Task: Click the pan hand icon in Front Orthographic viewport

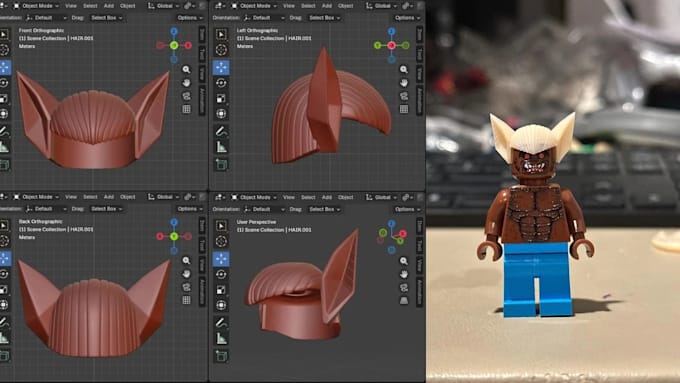Action: coord(186,82)
